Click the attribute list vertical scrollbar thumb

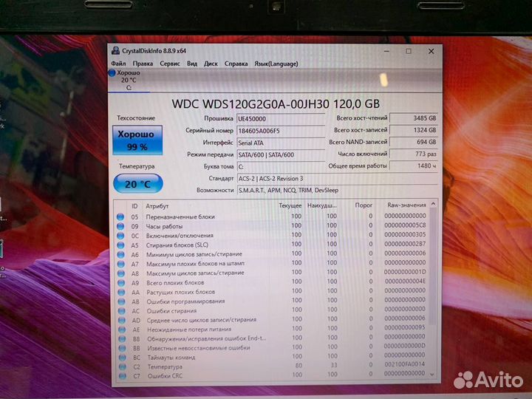[x=432, y=266]
